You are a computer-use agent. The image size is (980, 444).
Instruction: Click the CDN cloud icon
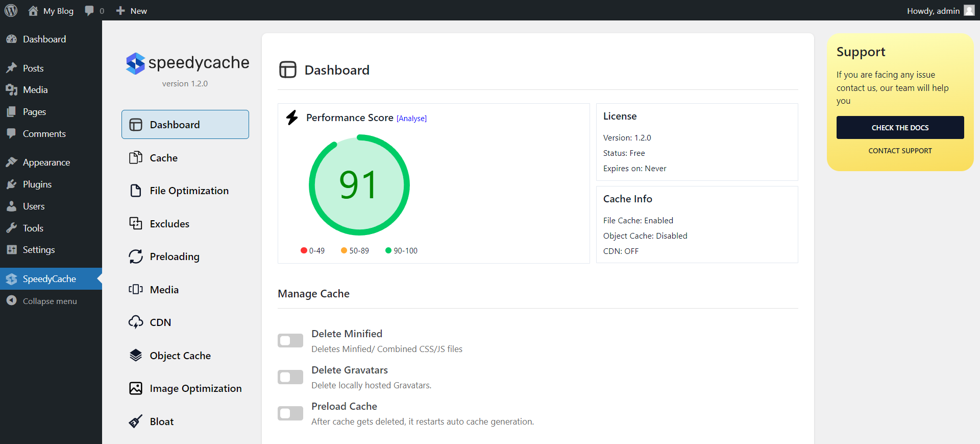pos(136,322)
